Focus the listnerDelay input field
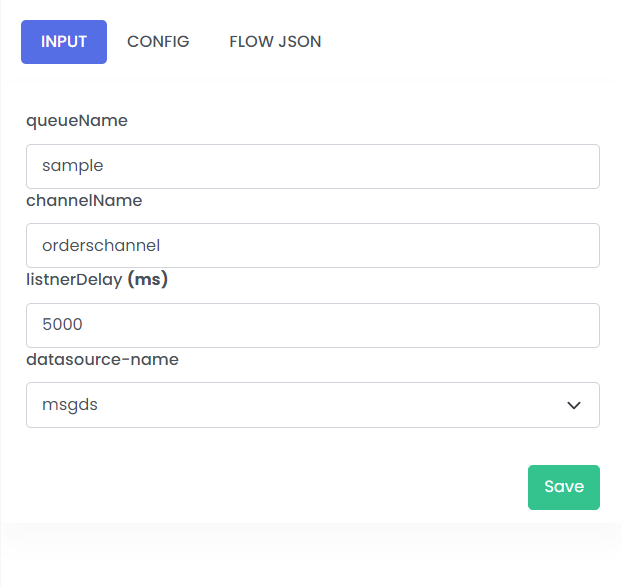Image resolution: width=622 pixels, height=587 pixels. [x=313, y=325]
